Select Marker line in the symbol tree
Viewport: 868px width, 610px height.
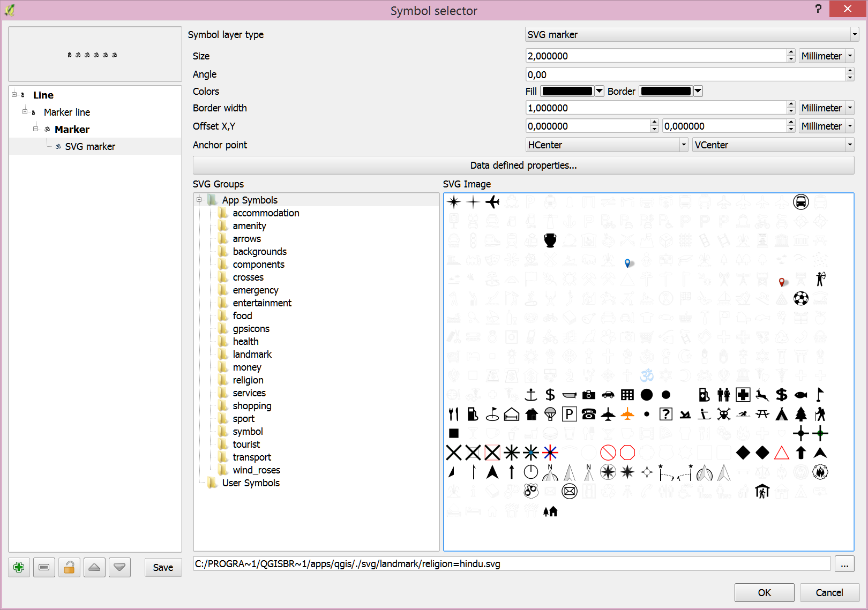[67, 112]
